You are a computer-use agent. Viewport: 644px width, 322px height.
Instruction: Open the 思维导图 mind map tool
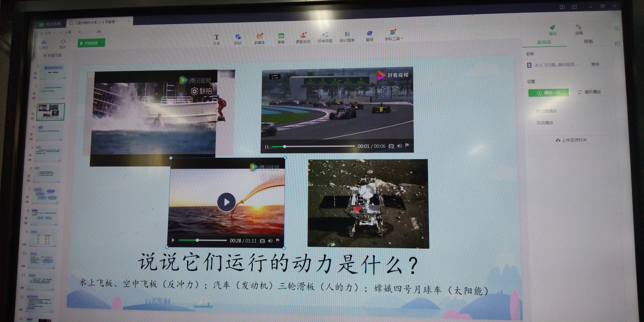click(325, 37)
